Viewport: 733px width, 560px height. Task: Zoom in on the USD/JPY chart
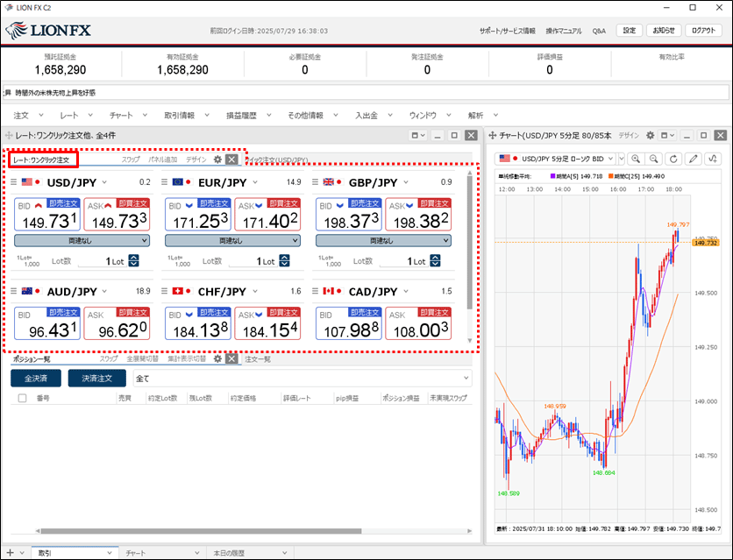(636, 159)
